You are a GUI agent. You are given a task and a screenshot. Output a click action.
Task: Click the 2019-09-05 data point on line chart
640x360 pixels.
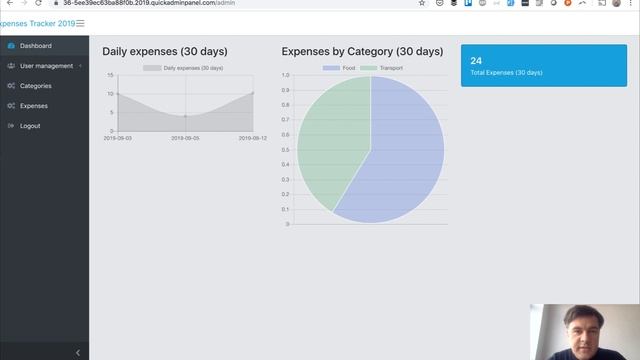pyautogui.click(x=186, y=116)
